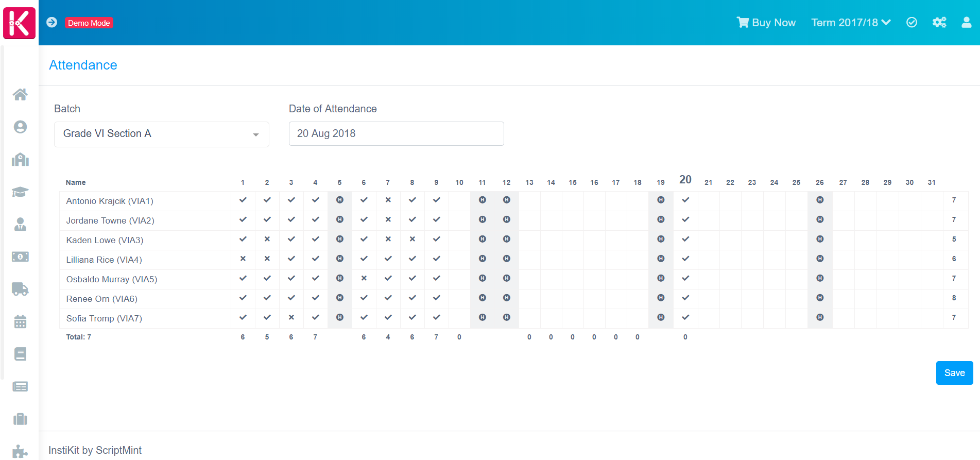980x460 pixels.
Task: Open the home dashboard icon in sidebar
Action: point(20,94)
